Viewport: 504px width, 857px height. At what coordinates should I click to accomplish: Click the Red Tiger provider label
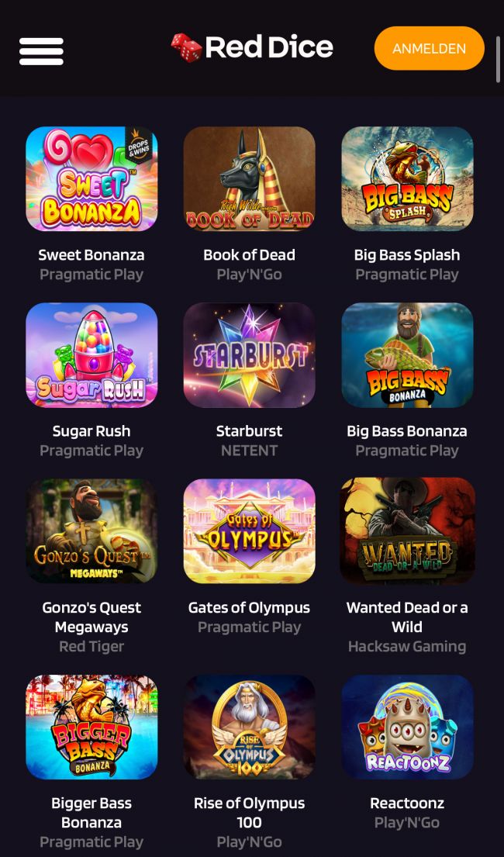91,647
